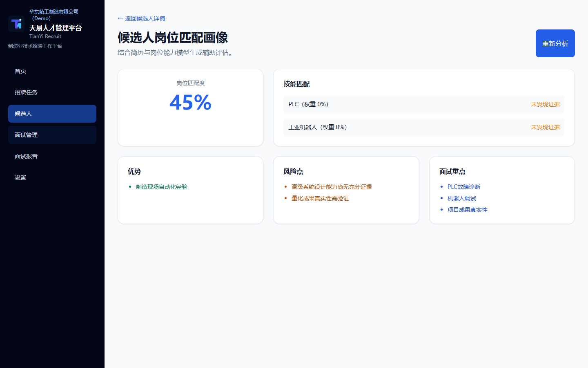Click 高级系统设计能力尚无充分证据 risk item
The width and height of the screenshot is (588, 368).
point(332,187)
